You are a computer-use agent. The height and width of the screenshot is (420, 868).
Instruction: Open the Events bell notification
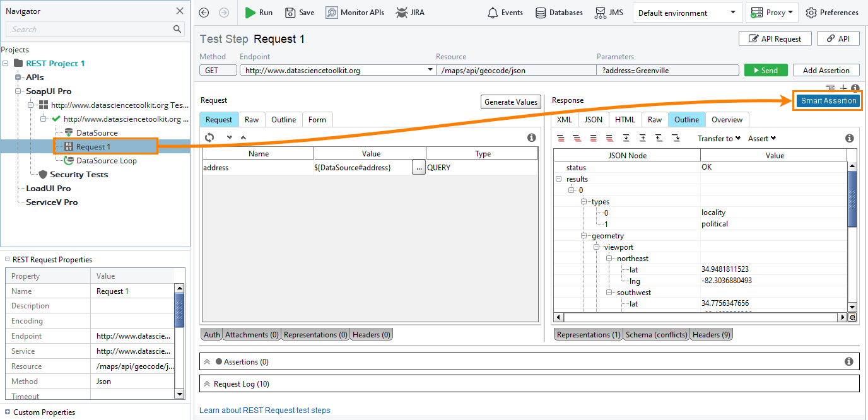pos(493,13)
